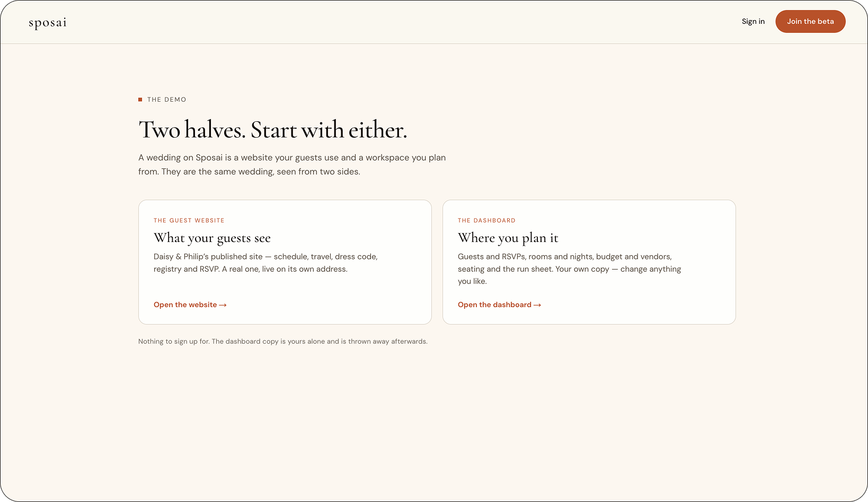Click the red square beside THE DEMO
This screenshot has height=502, width=868.
[140, 100]
